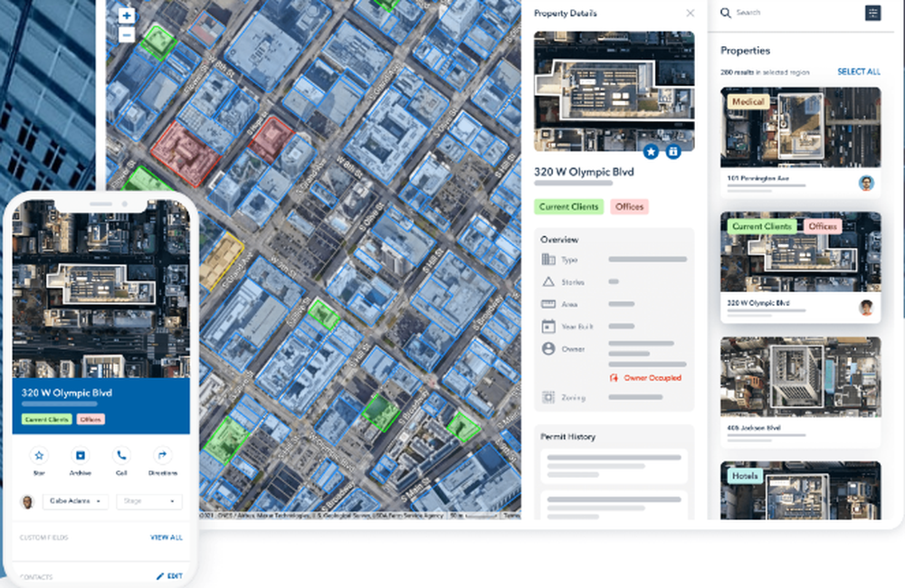Click the search magnifier icon
This screenshot has width=905, height=588.
[726, 13]
